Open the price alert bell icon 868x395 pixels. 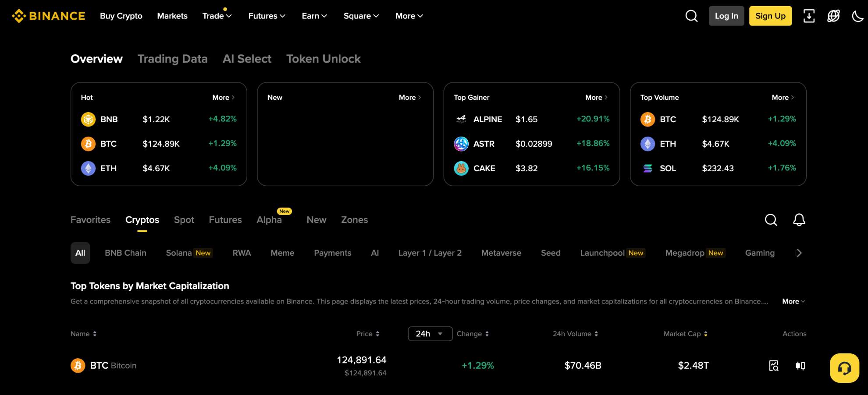(799, 219)
